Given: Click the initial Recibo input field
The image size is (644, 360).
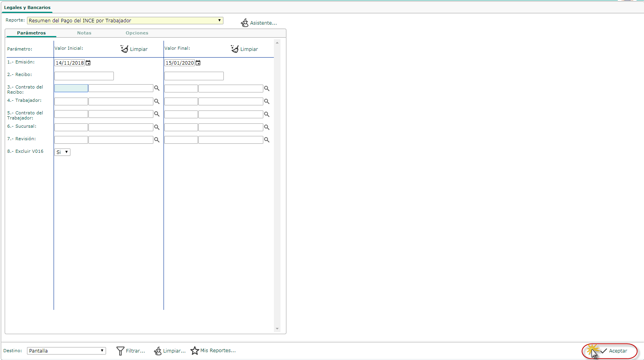Looking at the screenshot, I should (84, 76).
